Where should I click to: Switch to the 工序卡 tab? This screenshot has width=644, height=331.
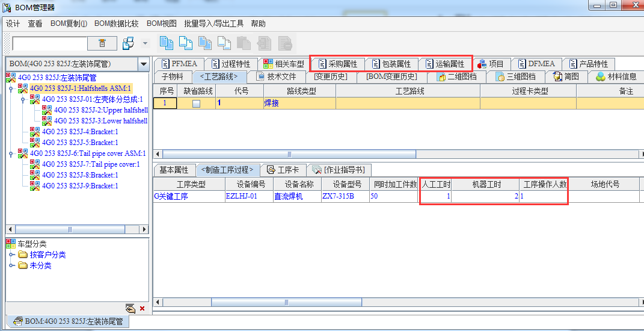coord(283,170)
